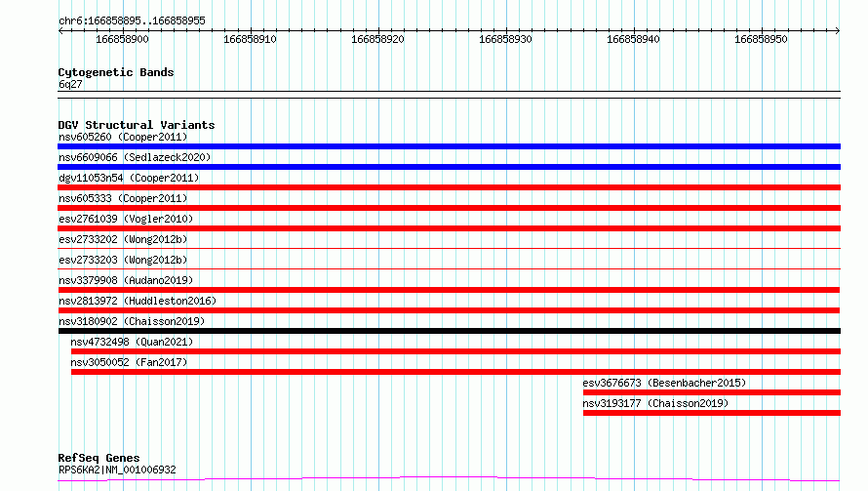
Task: Click the nsv2813972 (Huddleston2016) label
Action: click(138, 301)
